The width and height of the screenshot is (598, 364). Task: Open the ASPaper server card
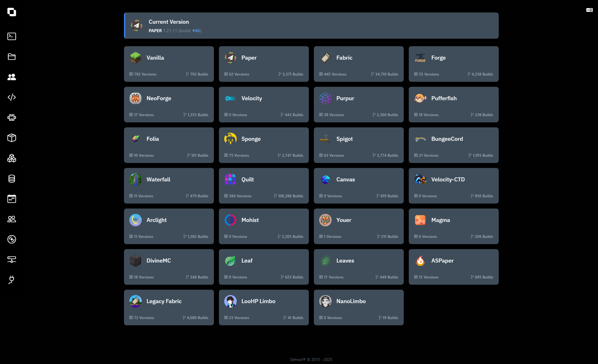coord(453,267)
